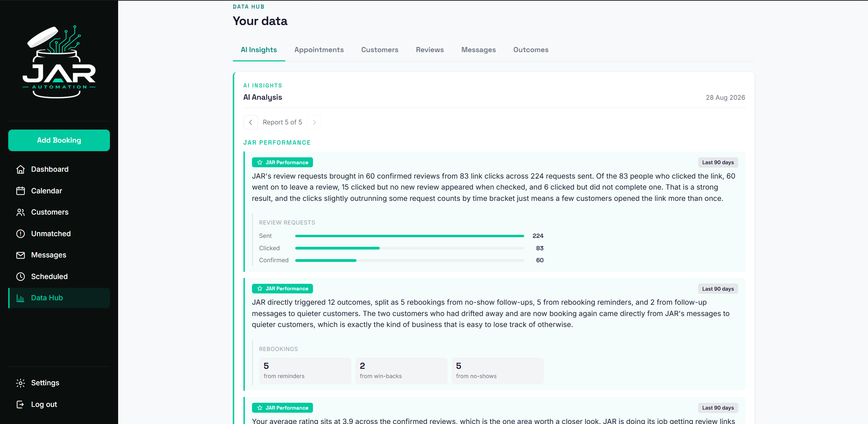The width and height of the screenshot is (868, 424).
Task: Click the '5 from reminders' rebooking card
Action: [305, 371]
